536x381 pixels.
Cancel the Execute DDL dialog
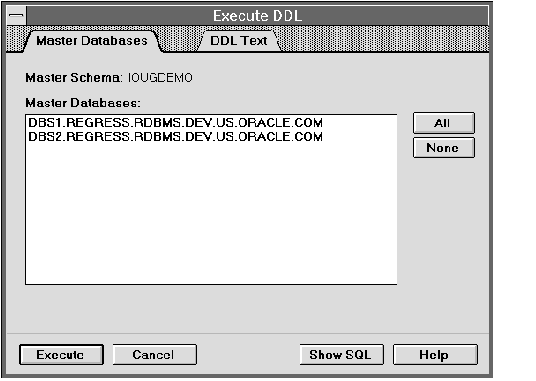[155, 355]
